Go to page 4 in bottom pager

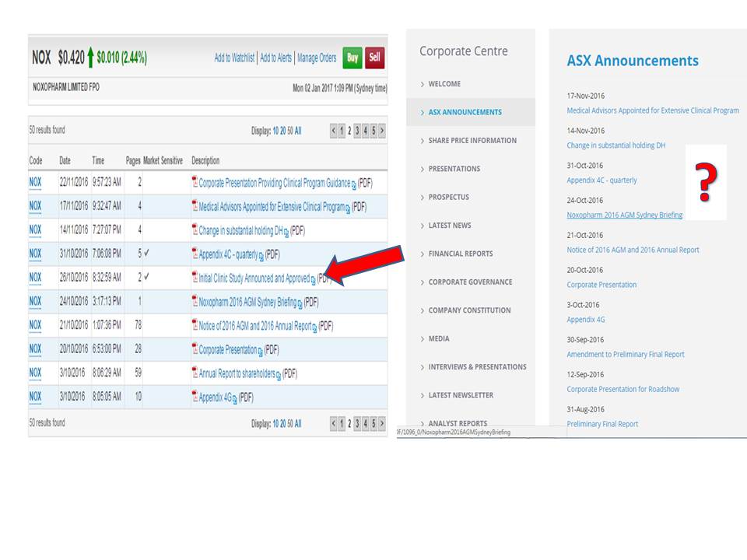pos(366,423)
